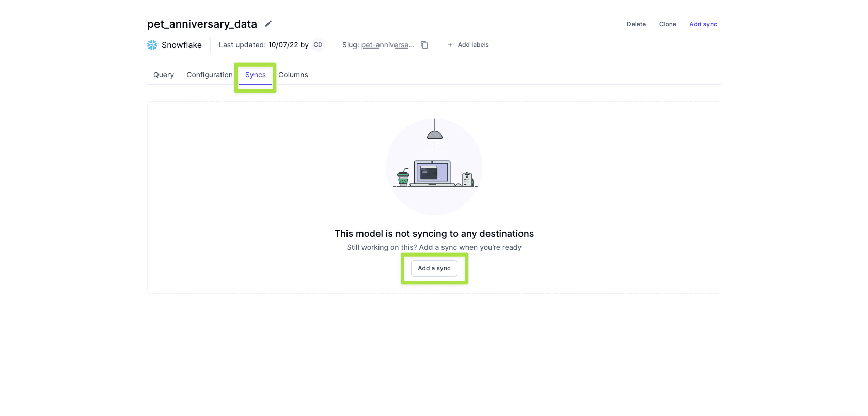Screen dimensions: 868x416
Task: Click the pet_anniversary_data model title
Action: 202,24
